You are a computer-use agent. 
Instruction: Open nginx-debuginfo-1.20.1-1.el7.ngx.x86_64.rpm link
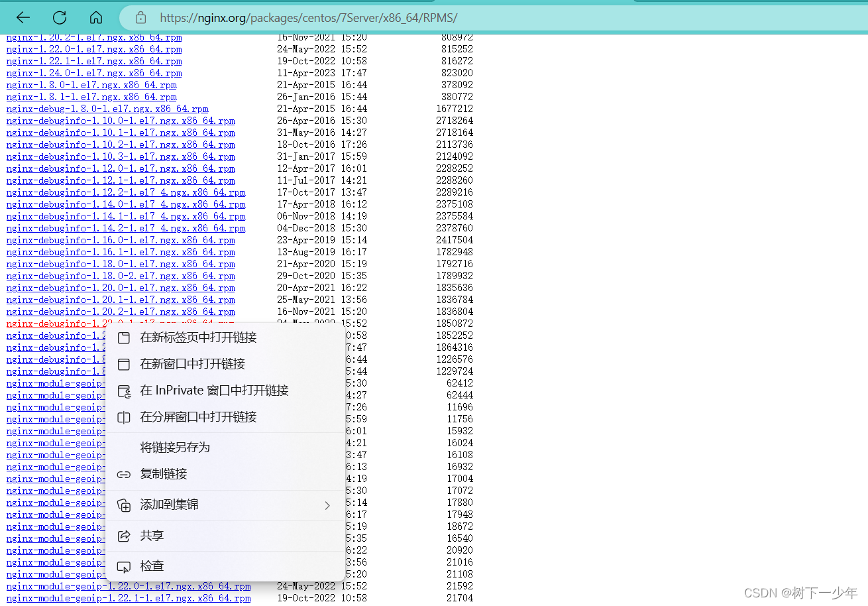pos(121,300)
